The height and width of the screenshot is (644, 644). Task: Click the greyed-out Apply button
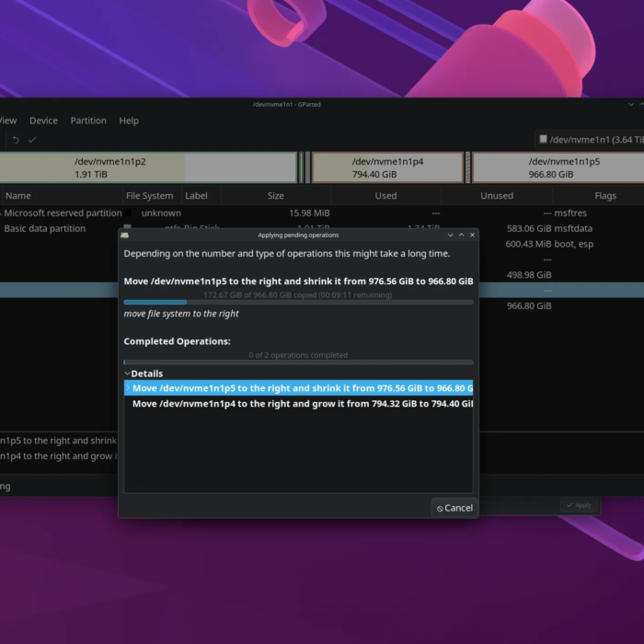click(580, 505)
